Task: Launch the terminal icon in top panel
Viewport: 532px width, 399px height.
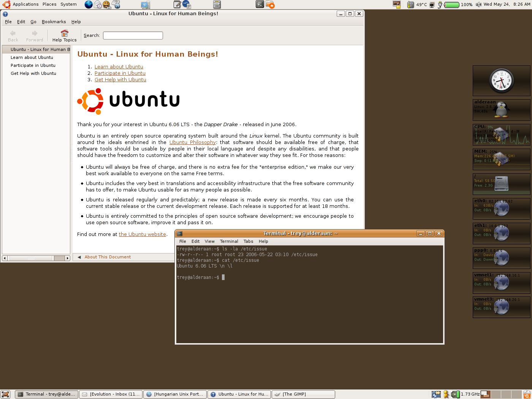Action: click(x=260, y=5)
